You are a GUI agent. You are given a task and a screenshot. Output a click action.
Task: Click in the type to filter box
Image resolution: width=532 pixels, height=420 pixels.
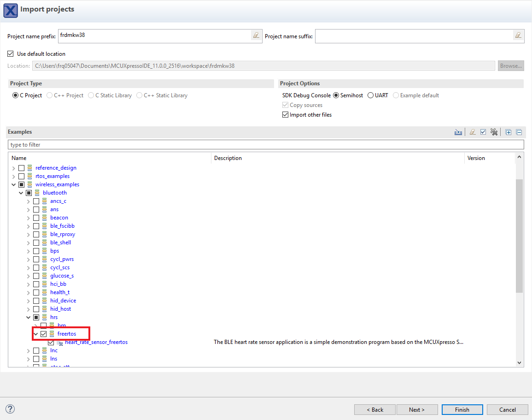(x=265, y=145)
